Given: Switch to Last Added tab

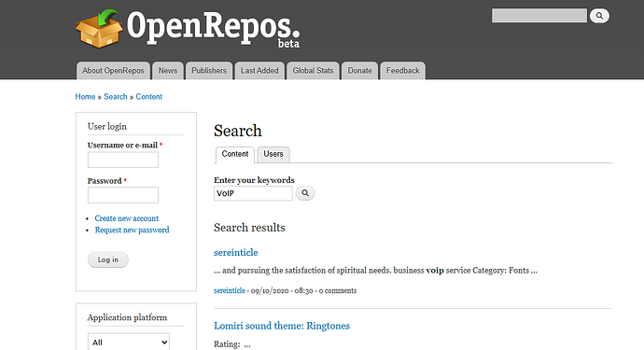Looking at the screenshot, I should [259, 71].
